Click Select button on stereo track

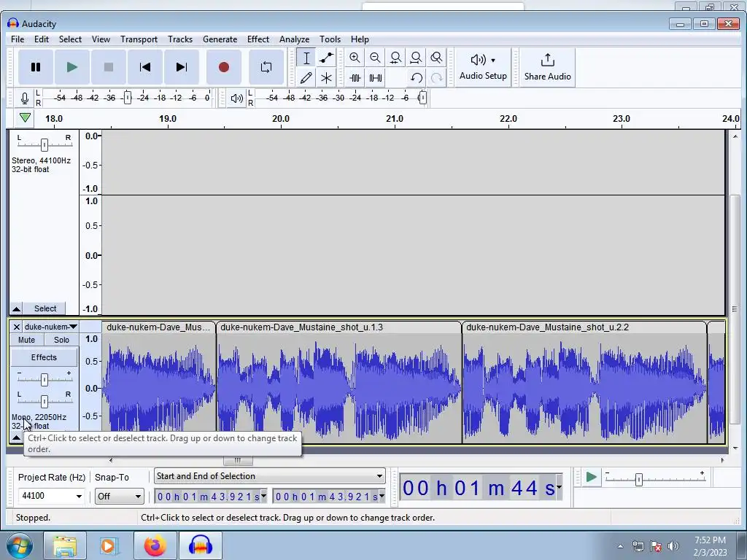coord(45,308)
